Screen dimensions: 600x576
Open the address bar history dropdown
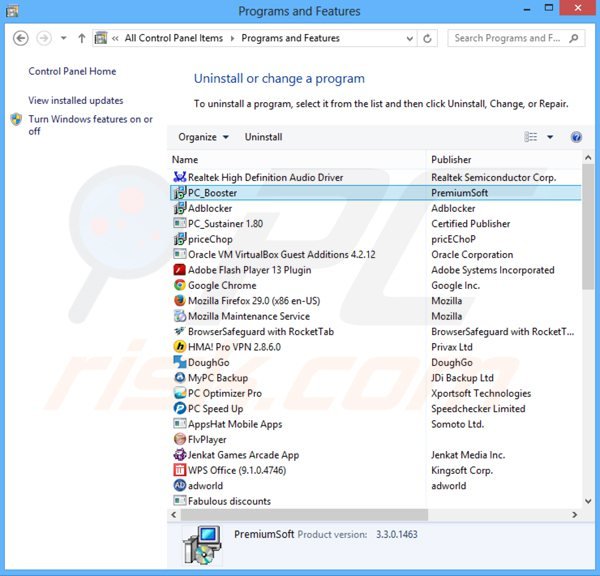[x=409, y=39]
